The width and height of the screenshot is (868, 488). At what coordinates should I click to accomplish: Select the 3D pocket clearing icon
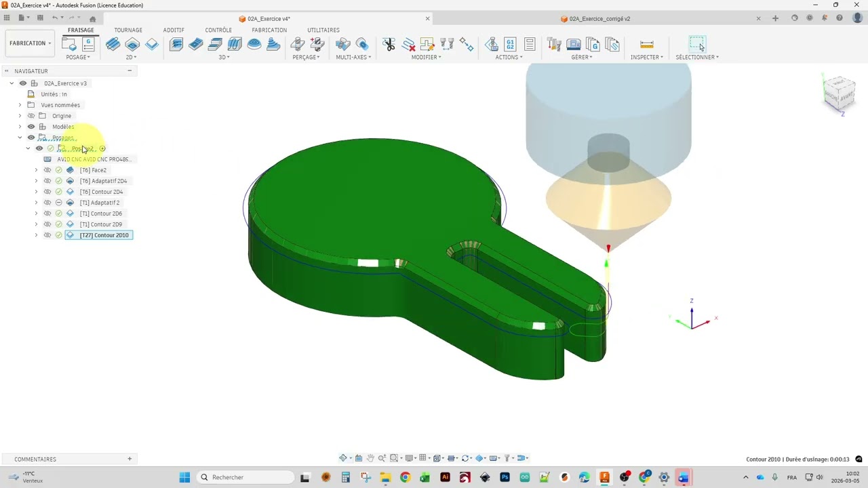click(195, 44)
